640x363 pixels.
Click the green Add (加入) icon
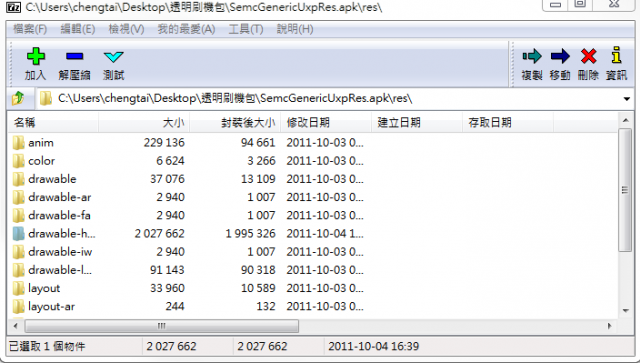coord(36,56)
